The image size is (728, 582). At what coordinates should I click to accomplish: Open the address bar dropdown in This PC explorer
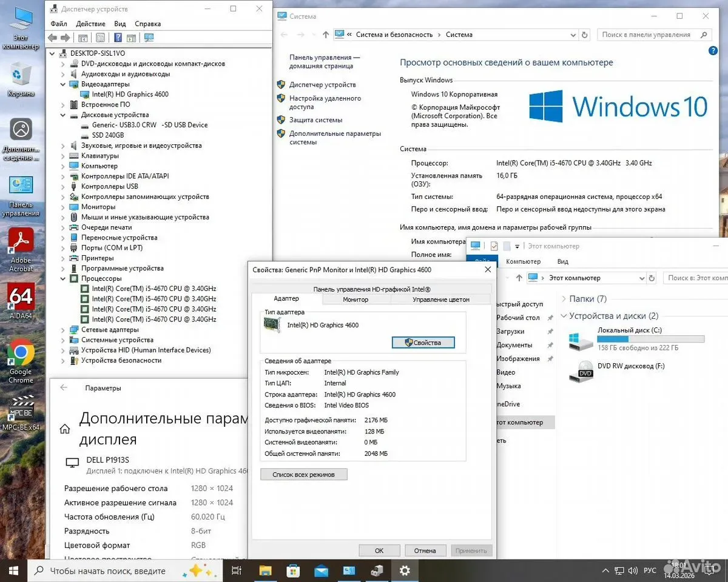(x=642, y=278)
